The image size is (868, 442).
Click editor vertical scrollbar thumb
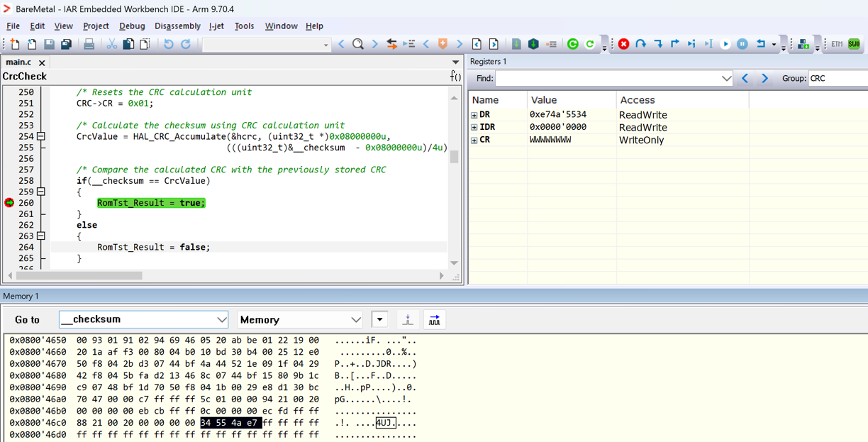pos(454,157)
